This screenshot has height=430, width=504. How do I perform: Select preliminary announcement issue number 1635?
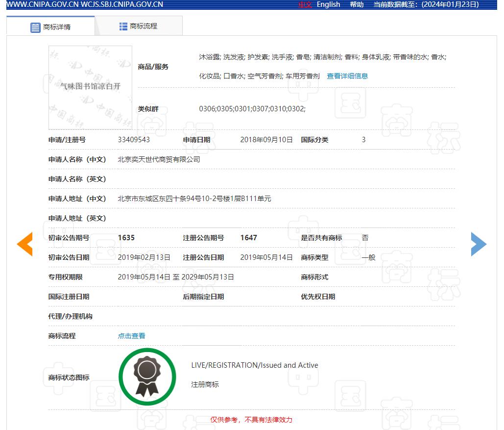coord(126,238)
